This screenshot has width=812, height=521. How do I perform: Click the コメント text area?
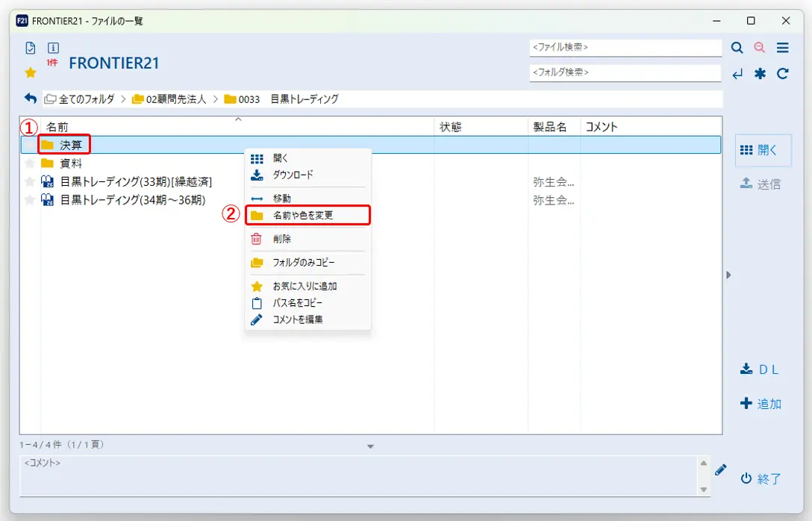point(358,475)
